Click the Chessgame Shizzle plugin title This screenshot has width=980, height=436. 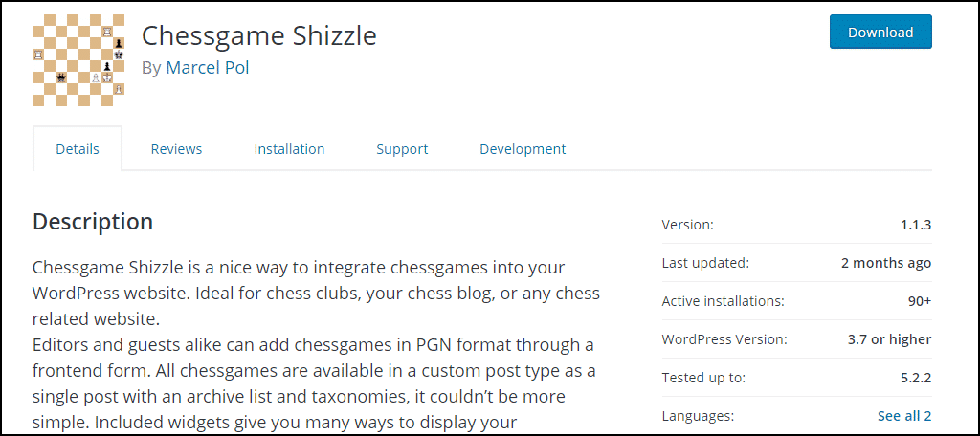(x=259, y=35)
